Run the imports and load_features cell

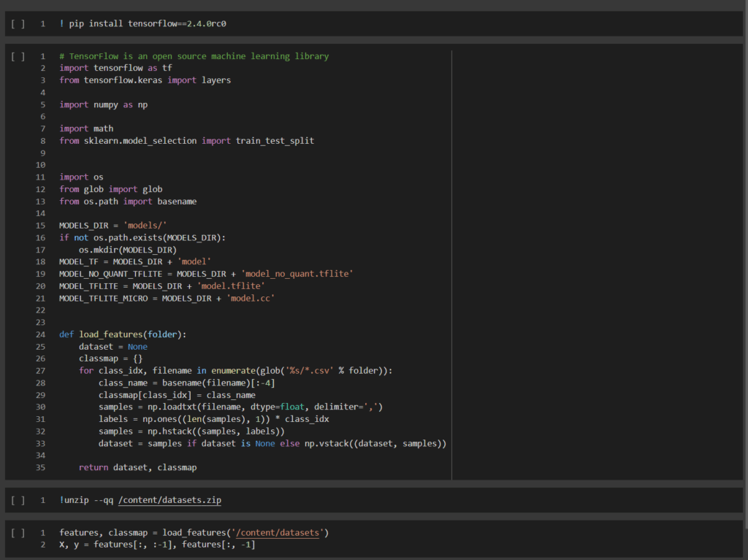coord(18,57)
